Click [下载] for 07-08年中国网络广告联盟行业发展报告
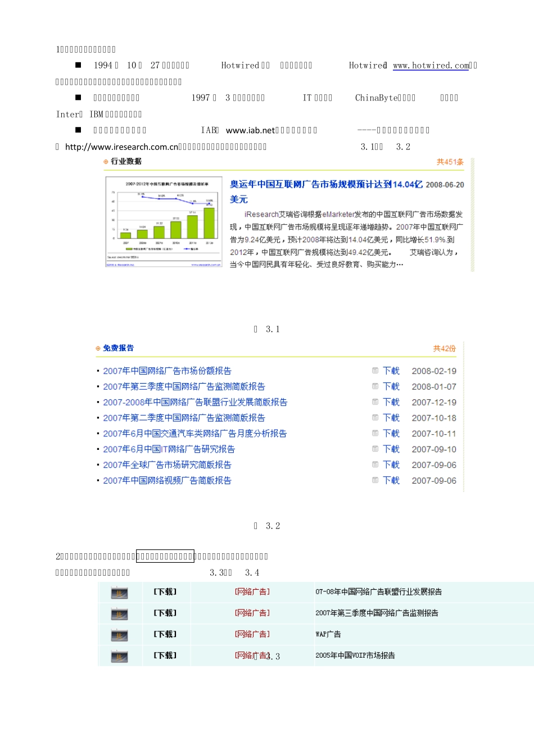This screenshot has width=534, height=756. click(x=165, y=592)
